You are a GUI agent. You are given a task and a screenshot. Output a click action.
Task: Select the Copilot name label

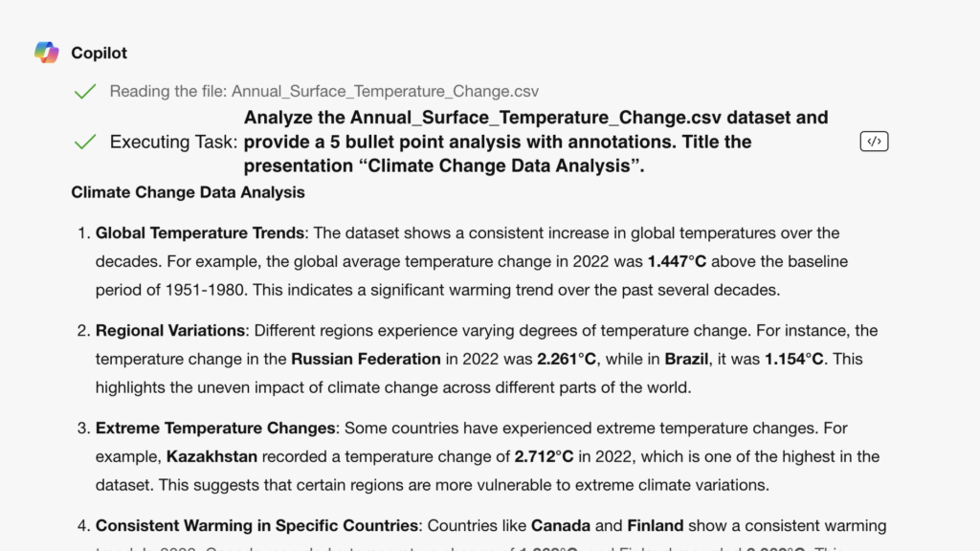pyautogui.click(x=99, y=53)
